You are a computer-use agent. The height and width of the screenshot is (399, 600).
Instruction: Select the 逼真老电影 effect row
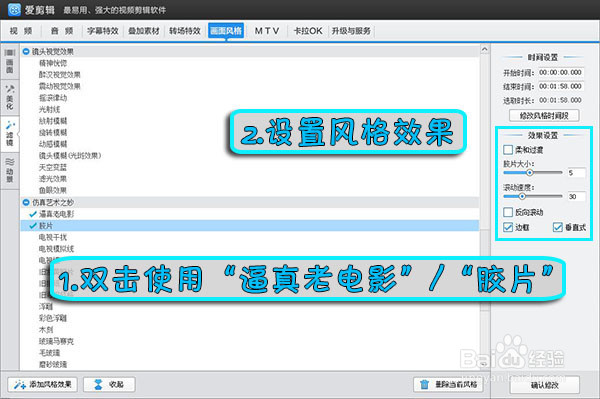(249, 214)
